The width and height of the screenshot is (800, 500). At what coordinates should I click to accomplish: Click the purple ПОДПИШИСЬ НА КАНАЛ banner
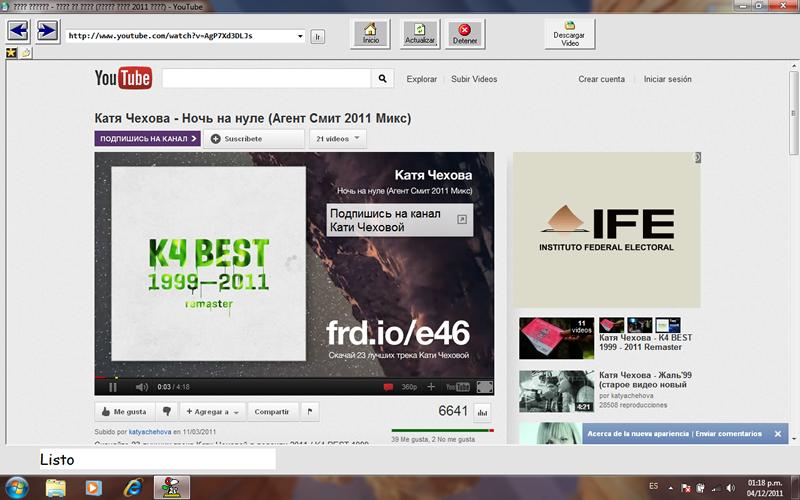click(x=147, y=139)
